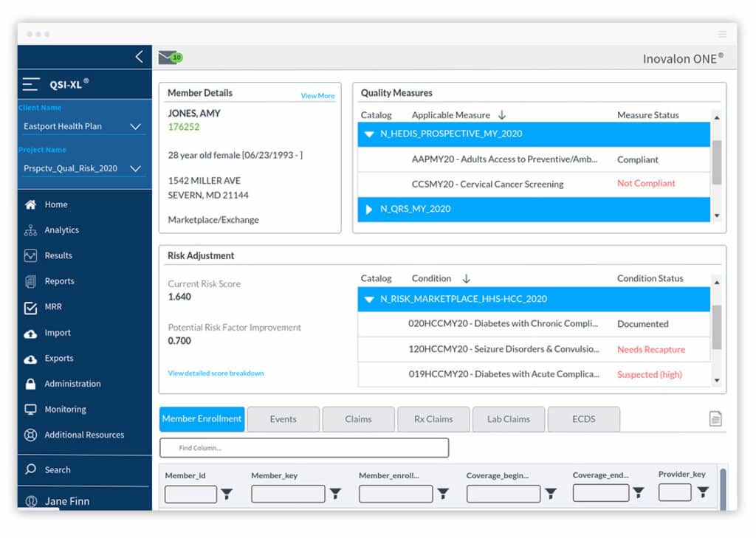Switch to the Events tab
The height and width of the screenshot is (538, 756).
(x=283, y=419)
